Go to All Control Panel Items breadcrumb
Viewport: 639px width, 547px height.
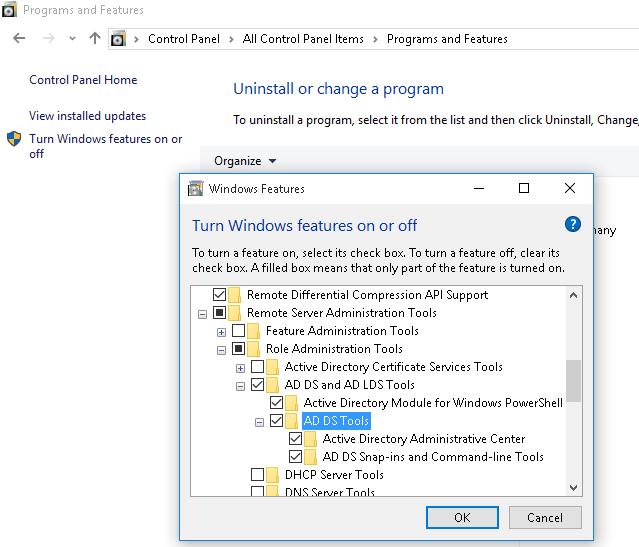[303, 39]
